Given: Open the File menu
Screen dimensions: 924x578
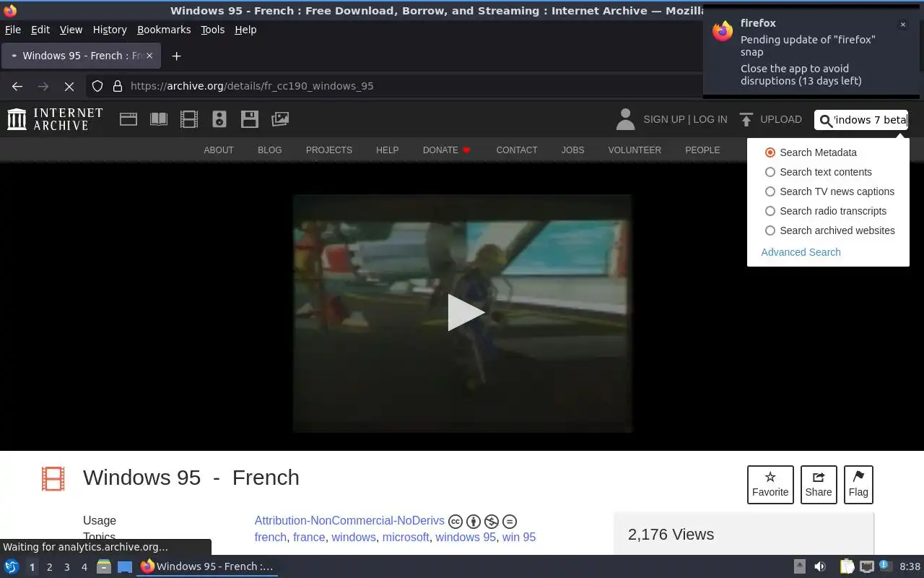Looking at the screenshot, I should point(13,30).
